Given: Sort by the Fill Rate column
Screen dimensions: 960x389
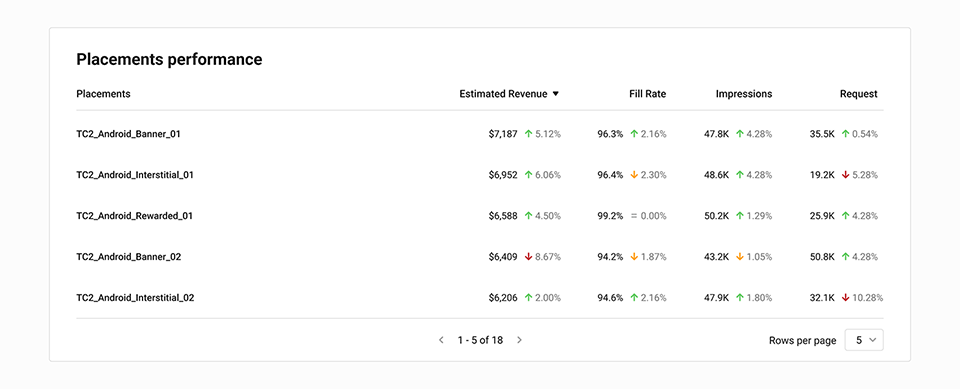Looking at the screenshot, I should point(647,94).
